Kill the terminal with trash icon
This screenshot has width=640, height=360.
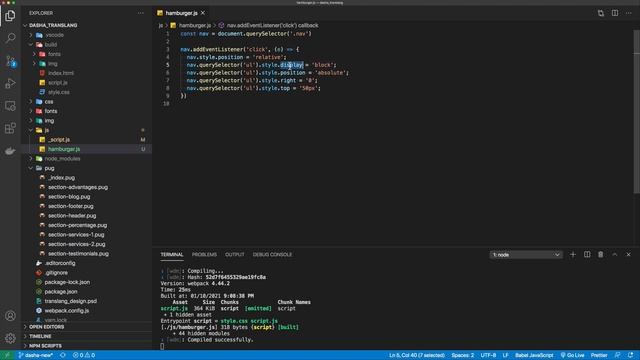coord(600,255)
